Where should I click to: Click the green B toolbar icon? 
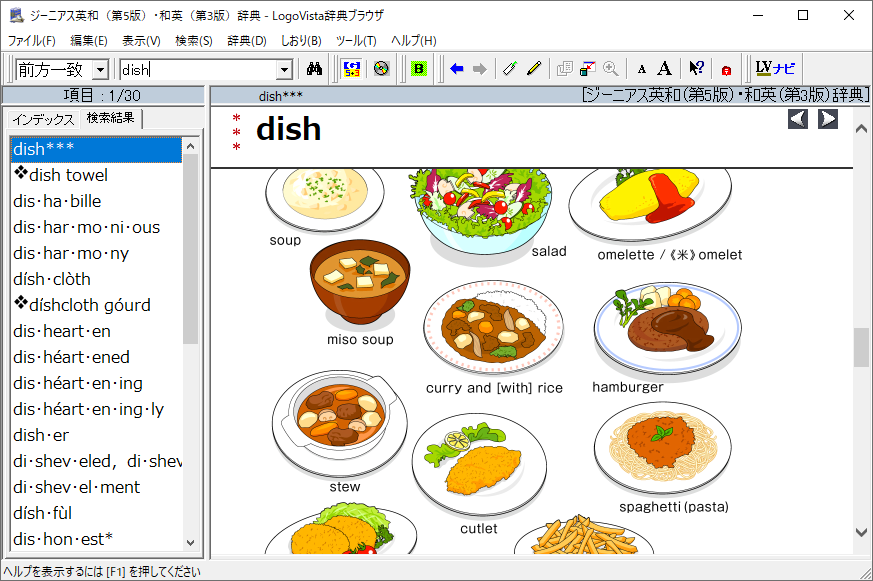[x=419, y=69]
